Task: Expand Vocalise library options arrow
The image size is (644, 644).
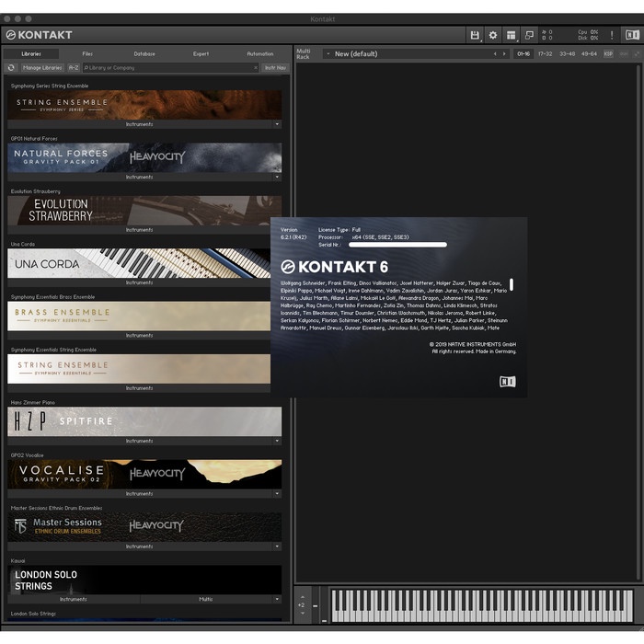Action: coord(277,494)
